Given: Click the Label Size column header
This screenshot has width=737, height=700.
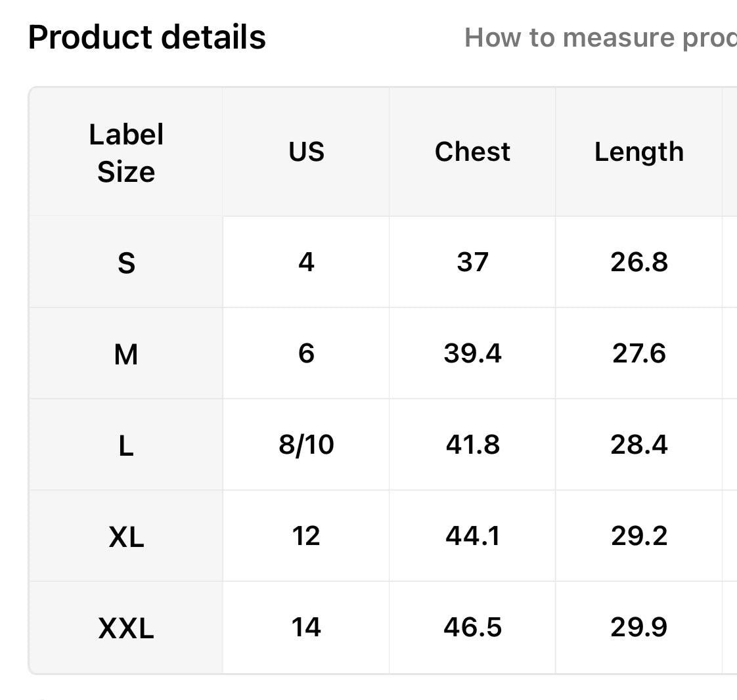Looking at the screenshot, I should click(126, 153).
